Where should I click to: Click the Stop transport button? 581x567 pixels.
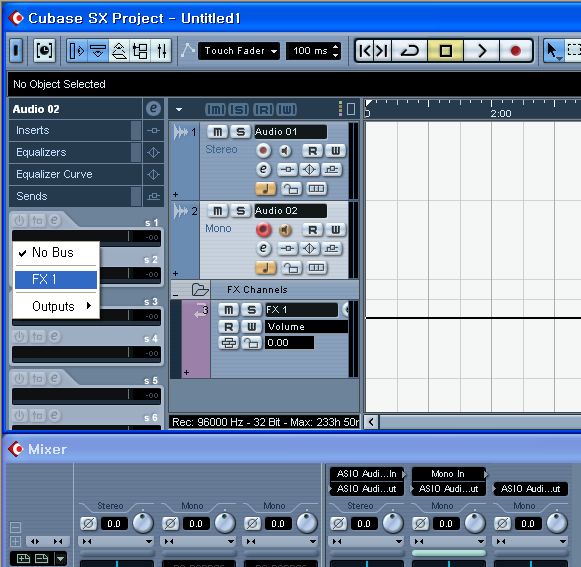tap(445, 50)
